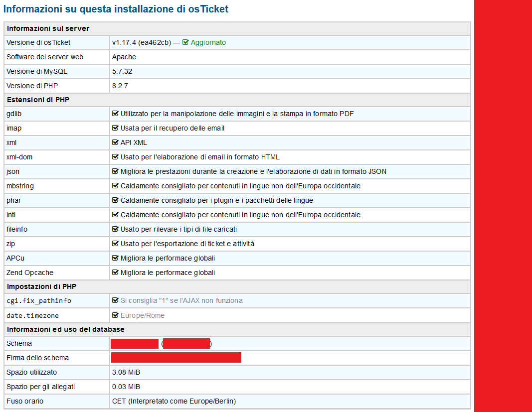Click the Apache value cell
The width and height of the screenshot is (532, 412).
pyautogui.click(x=290, y=57)
